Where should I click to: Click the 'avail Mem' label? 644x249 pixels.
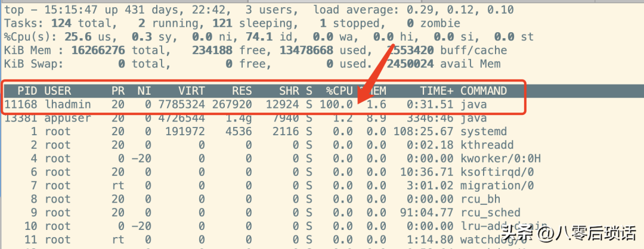tap(470, 64)
